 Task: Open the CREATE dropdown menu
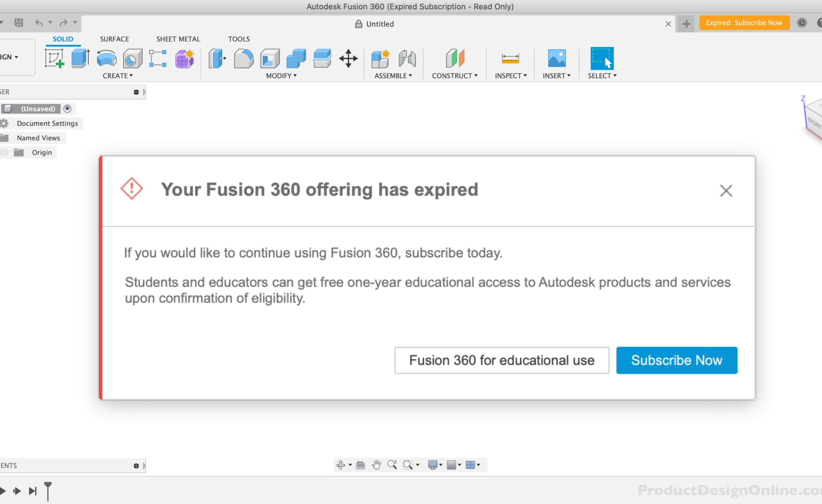(118, 76)
